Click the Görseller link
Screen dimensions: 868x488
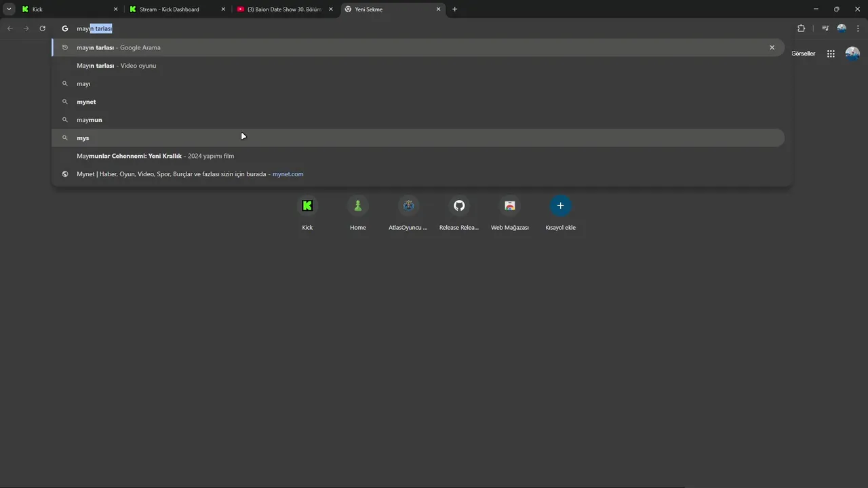click(x=803, y=54)
